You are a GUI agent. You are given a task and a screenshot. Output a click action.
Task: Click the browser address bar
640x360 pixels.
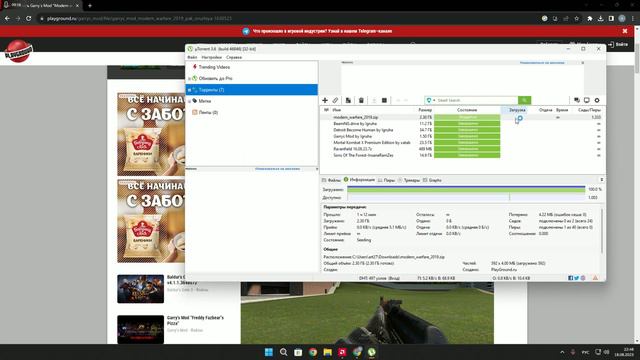(x=286, y=18)
